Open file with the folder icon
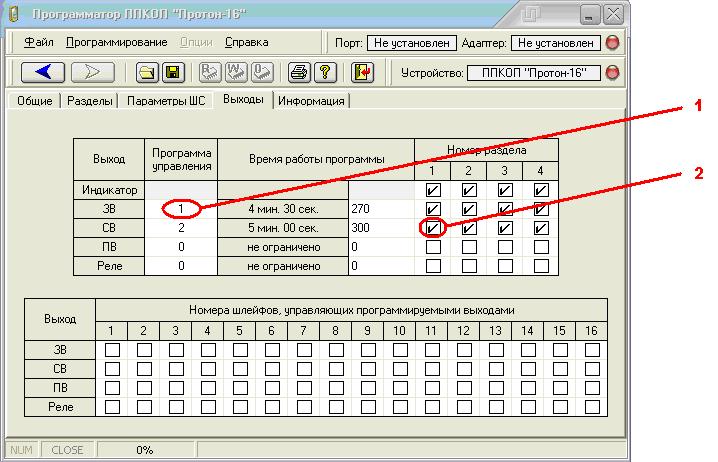The height and width of the screenshot is (462, 718). pyautogui.click(x=147, y=72)
